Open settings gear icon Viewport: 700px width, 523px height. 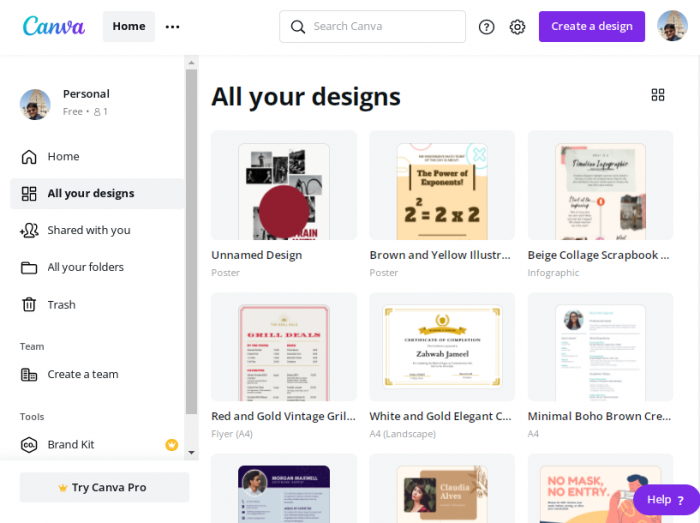(517, 27)
